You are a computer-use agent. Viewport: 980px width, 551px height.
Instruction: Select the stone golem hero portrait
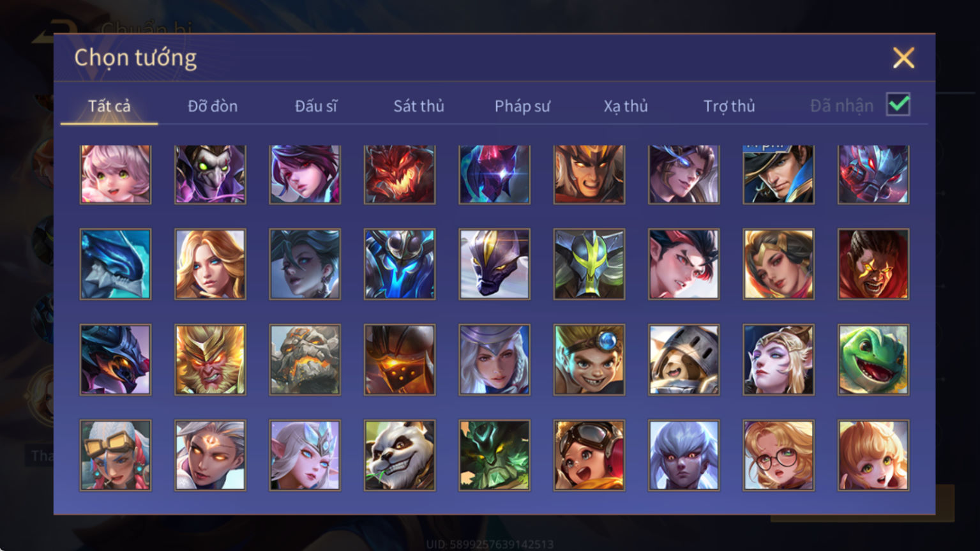[305, 360]
